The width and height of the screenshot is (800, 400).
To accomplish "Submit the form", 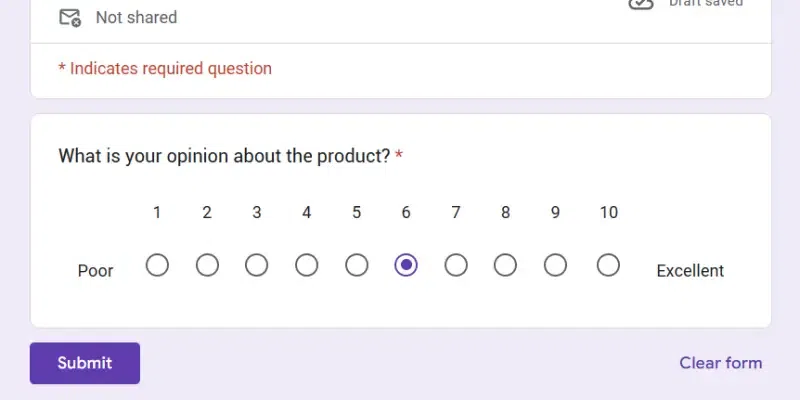I will 85,363.
